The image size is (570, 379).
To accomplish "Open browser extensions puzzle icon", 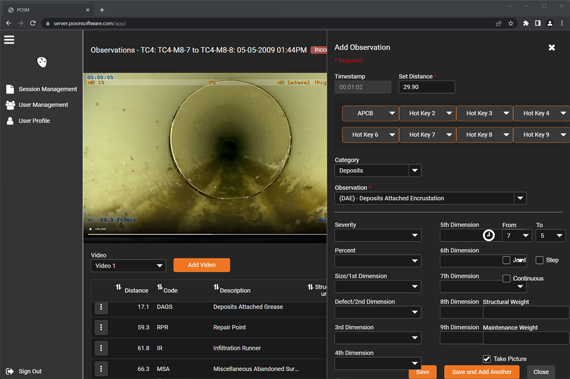I will (x=526, y=23).
